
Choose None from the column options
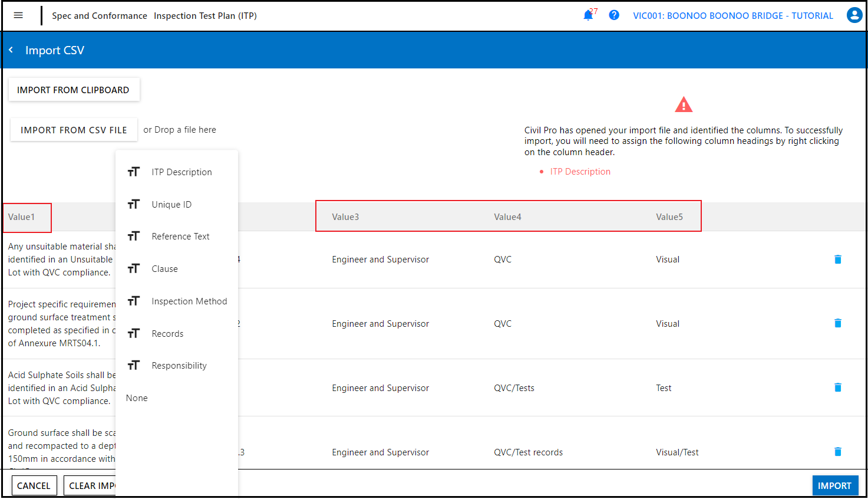click(x=137, y=398)
